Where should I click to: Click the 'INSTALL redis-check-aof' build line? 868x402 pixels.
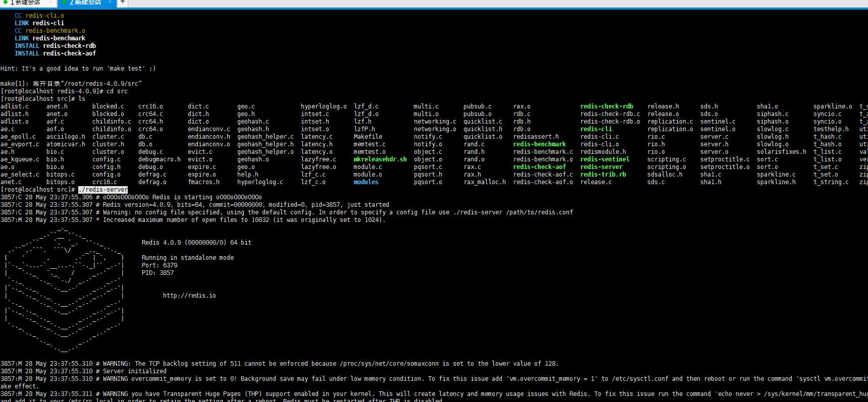(x=55, y=53)
